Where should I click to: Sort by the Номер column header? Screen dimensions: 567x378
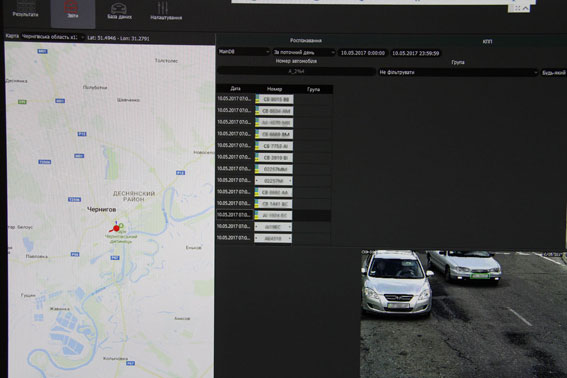274,89
